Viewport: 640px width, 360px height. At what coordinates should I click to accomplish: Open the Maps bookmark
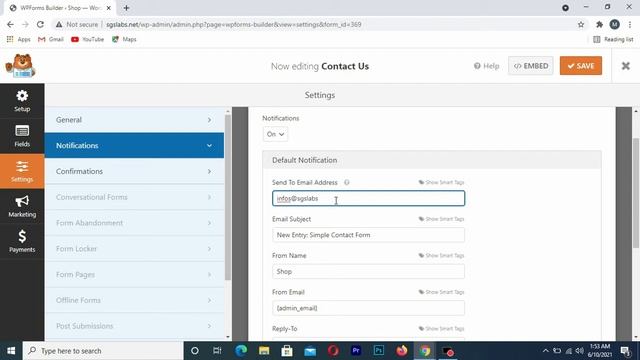pyautogui.click(x=124, y=39)
